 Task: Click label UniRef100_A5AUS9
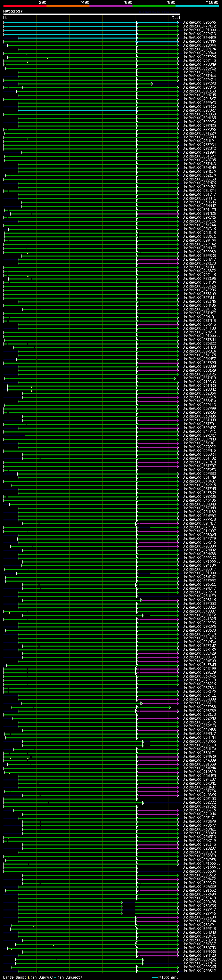(x=199, y=114)
